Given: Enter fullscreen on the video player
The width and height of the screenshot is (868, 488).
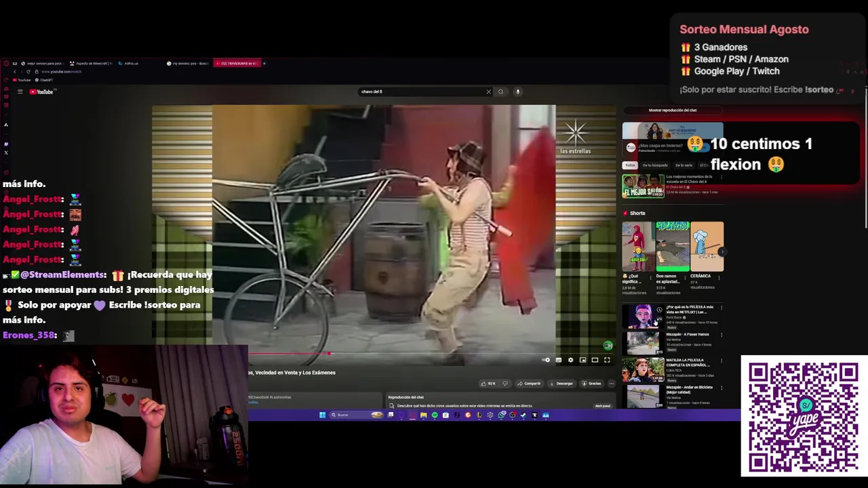Looking at the screenshot, I should tap(607, 360).
